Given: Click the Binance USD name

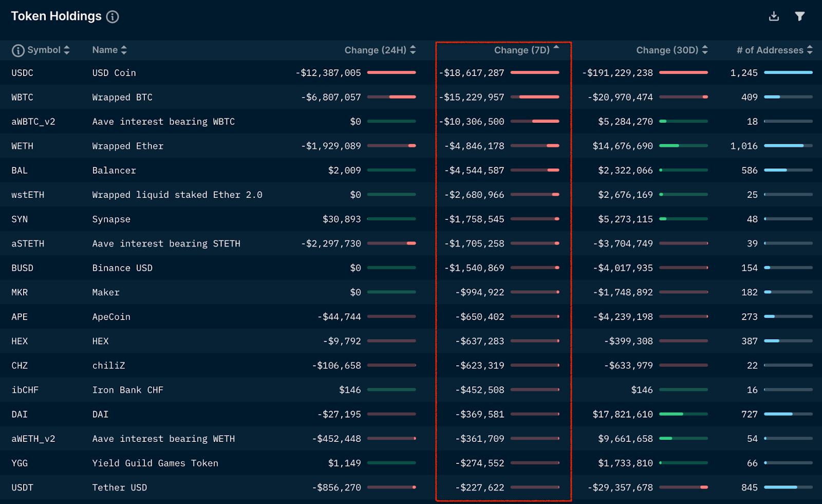Looking at the screenshot, I should pyautogui.click(x=122, y=268).
